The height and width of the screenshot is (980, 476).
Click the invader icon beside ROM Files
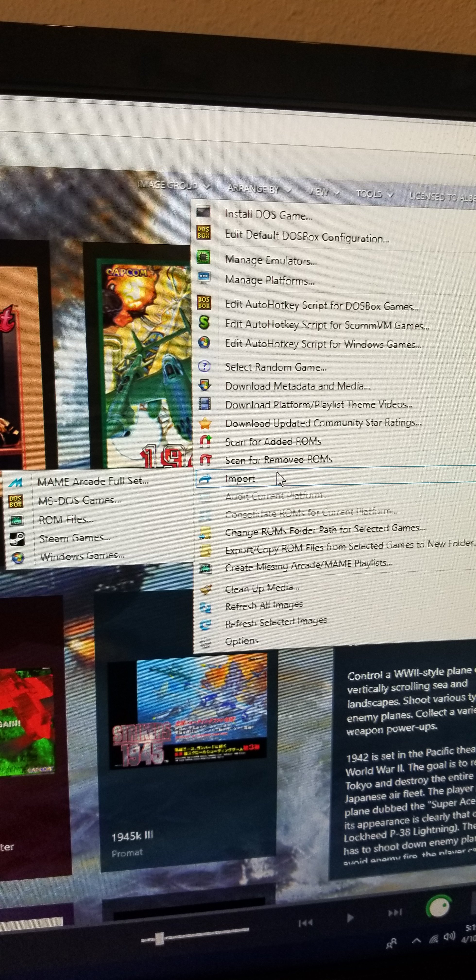click(x=16, y=520)
